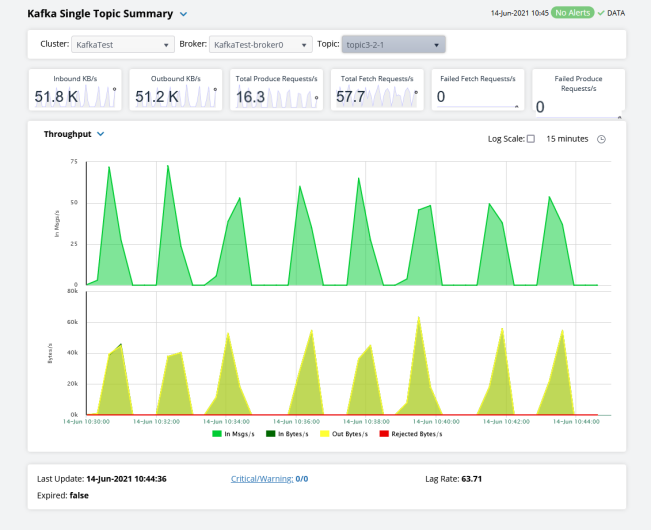
Task: Open the Topic dropdown topic3-2-1
Action: coord(393,45)
